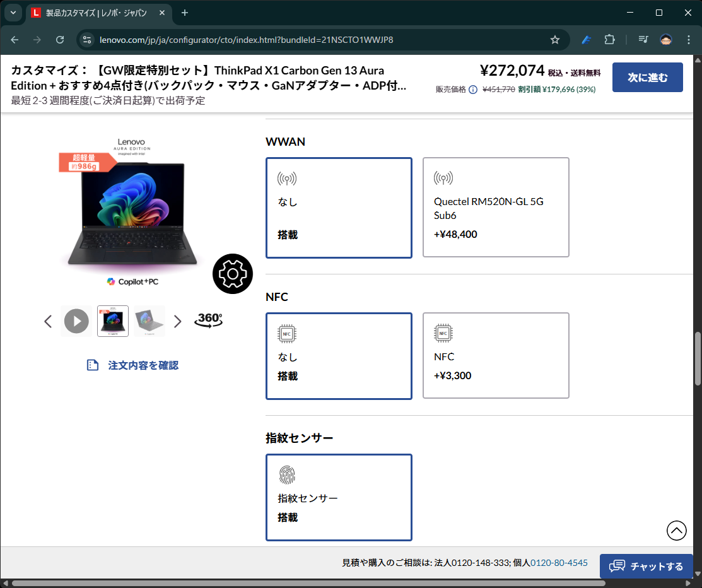Image resolution: width=702 pixels, height=588 pixels.
Task: Select the Lenovo configurator browser tab
Action: pyautogui.click(x=98, y=13)
